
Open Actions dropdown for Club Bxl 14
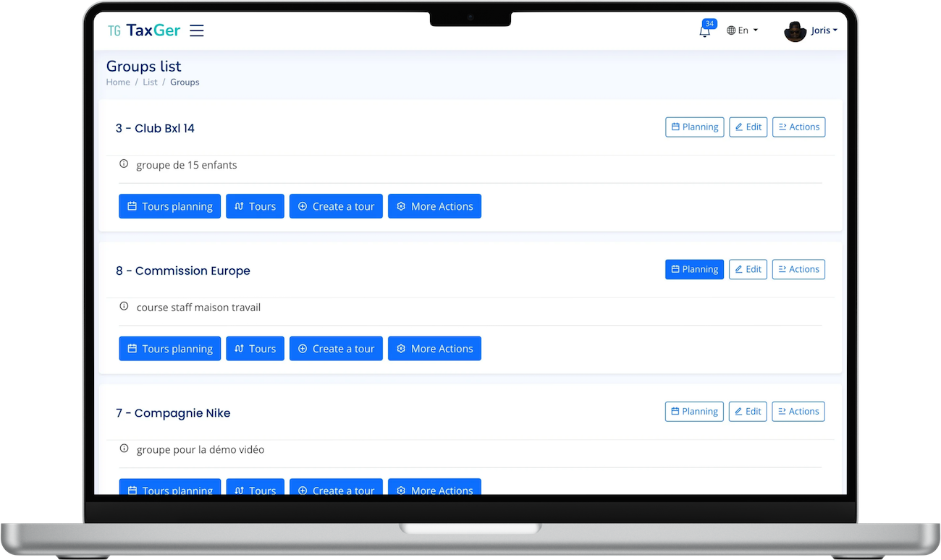[x=798, y=127]
